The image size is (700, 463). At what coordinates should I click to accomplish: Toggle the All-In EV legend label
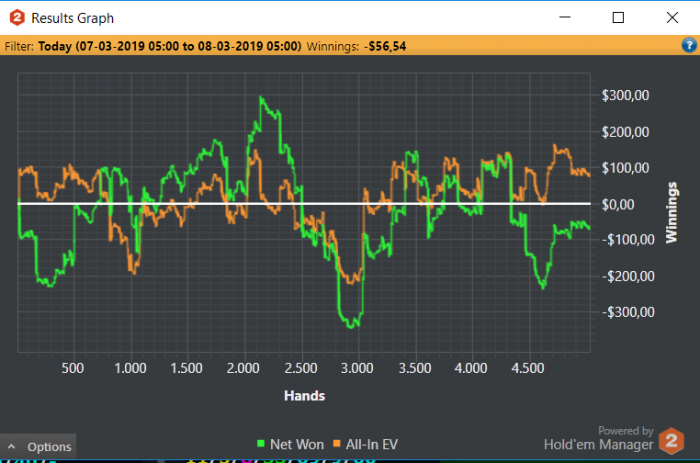(376, 443)
